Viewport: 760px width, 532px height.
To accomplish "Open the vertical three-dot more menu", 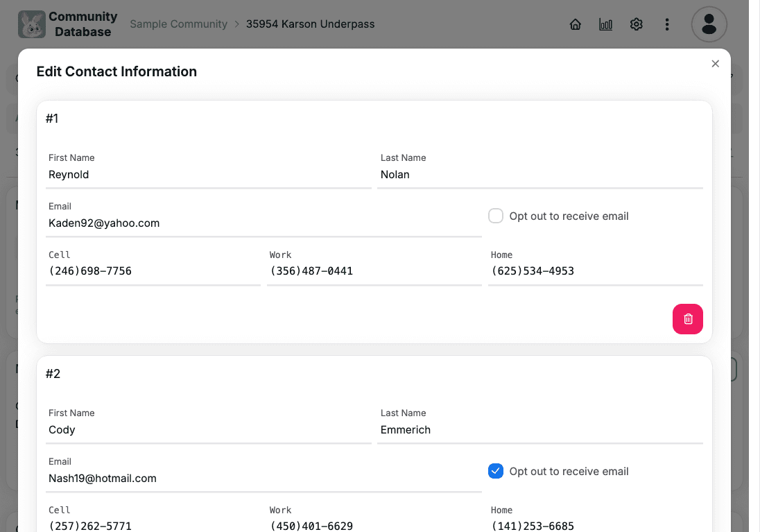I will (667, 24).
